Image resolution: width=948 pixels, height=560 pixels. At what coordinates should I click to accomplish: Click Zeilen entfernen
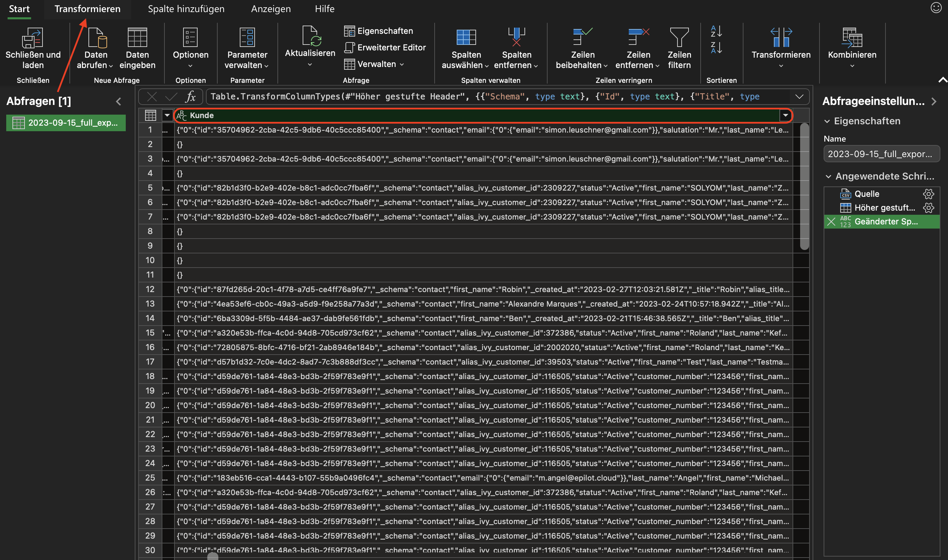pos(638,48)
